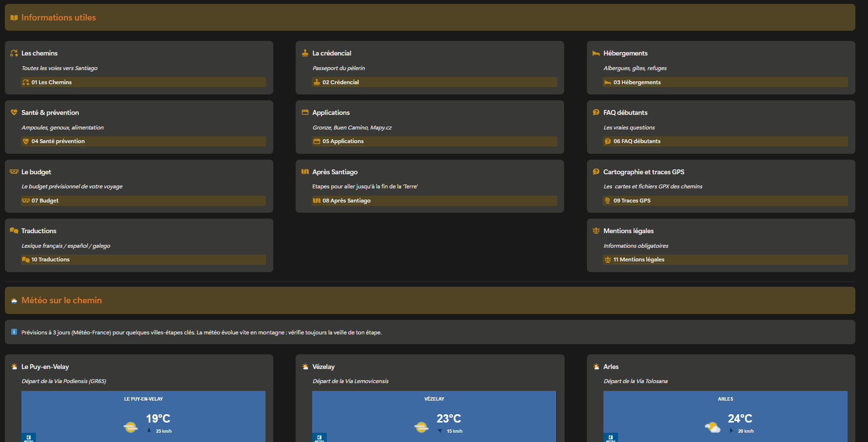
Task: Open the 11 Mentions légales link
Action: 638,259
